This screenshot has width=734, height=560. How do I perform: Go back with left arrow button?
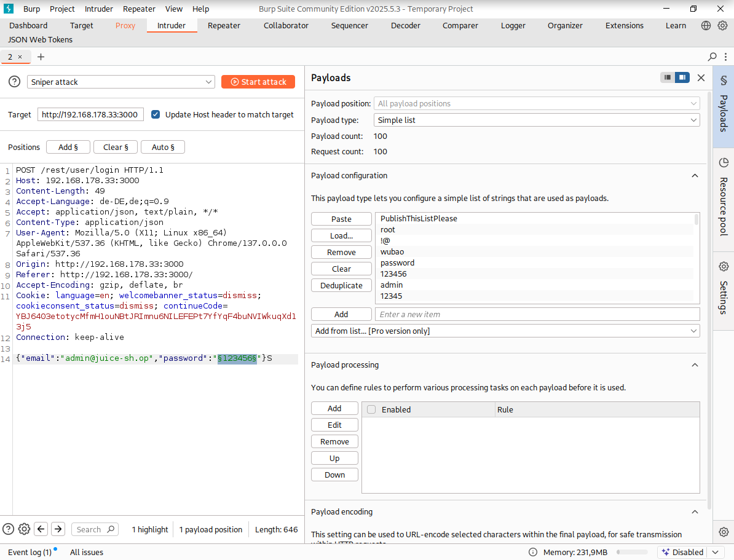41,529
